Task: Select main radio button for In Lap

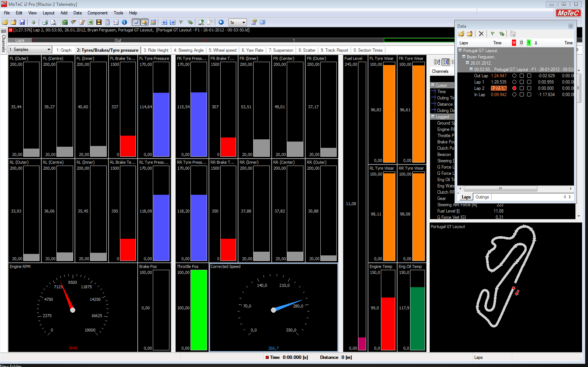Action: click(514, 95)
